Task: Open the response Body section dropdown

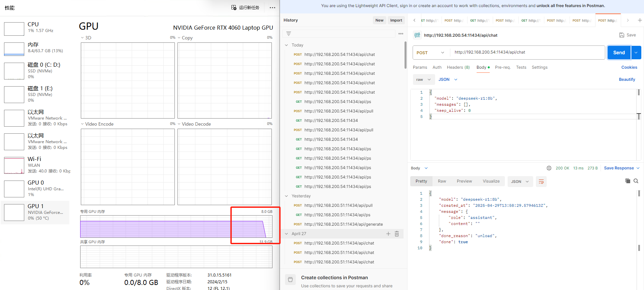Action: click(419, 168)
